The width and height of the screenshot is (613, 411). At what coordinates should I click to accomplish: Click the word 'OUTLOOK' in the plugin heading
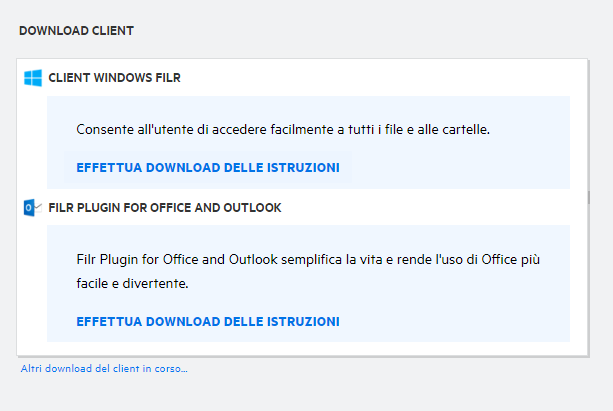pyautogui.click(x=254, y=208)
